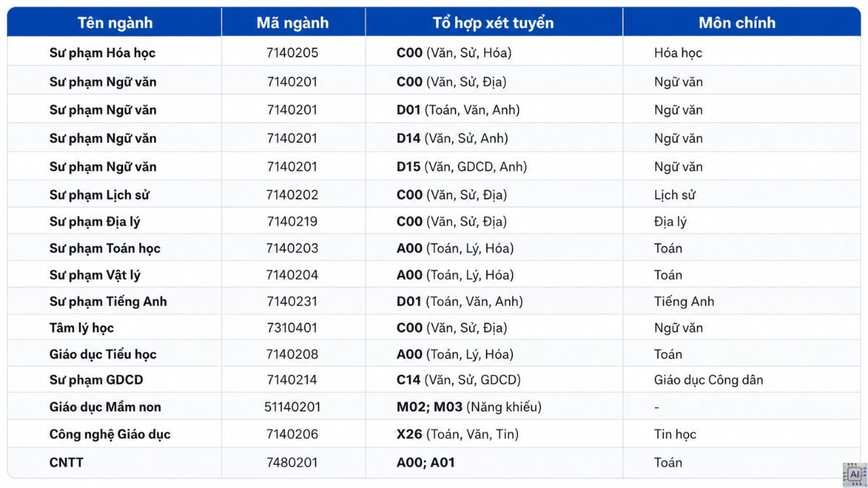Image resolution: width=868 pixels, height=488 pixels.
Task: Click 'Sư phạm Tiếng Anh' cell
Action: point(108,301)
